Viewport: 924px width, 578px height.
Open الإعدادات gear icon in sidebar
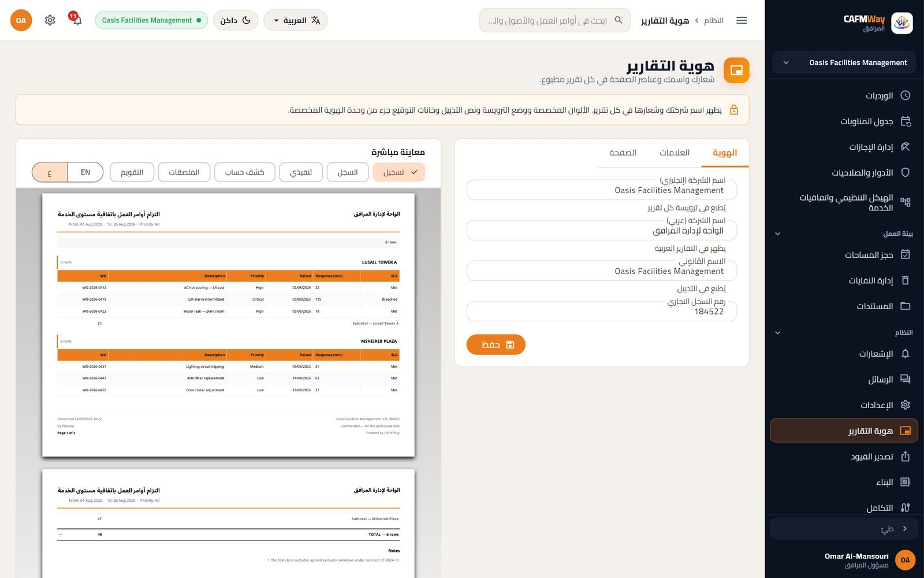[x=905, y=405]
